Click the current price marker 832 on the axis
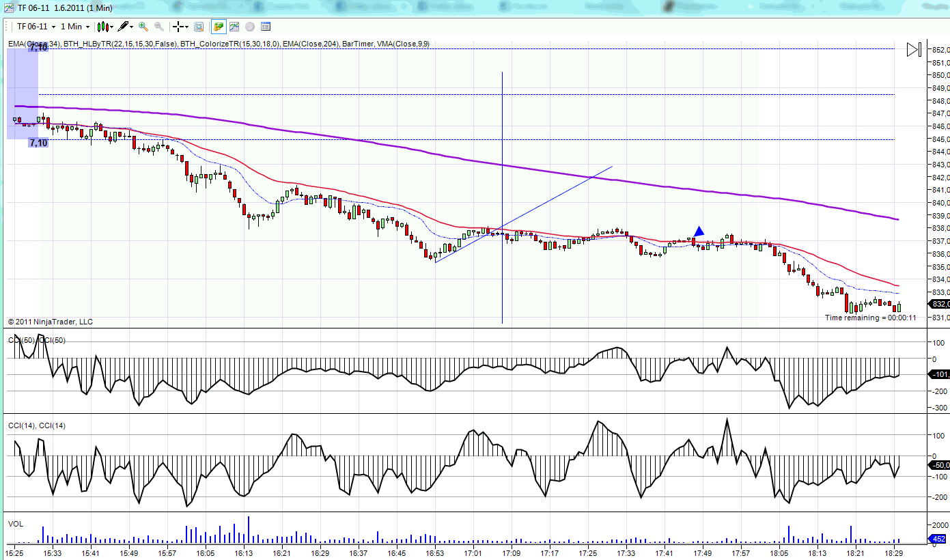The width and height of the screenshot is (950, 560). [x=940, y=304]
